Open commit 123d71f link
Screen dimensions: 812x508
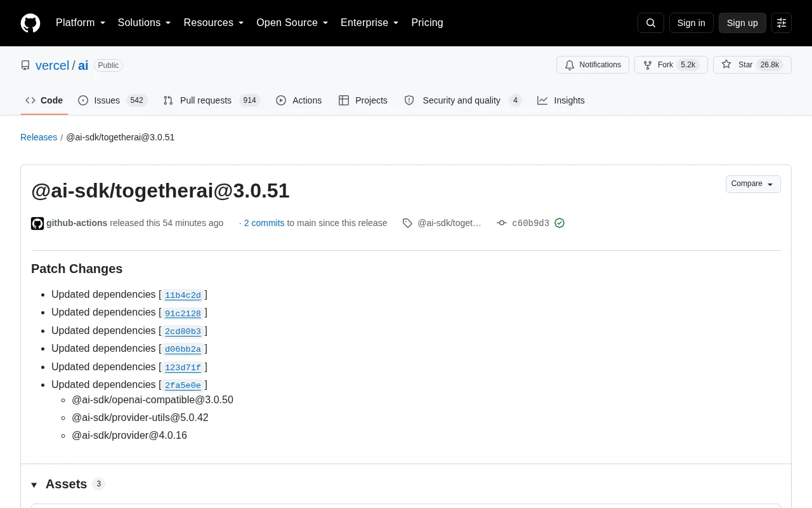pyautogui.click(x=183, y=367)
